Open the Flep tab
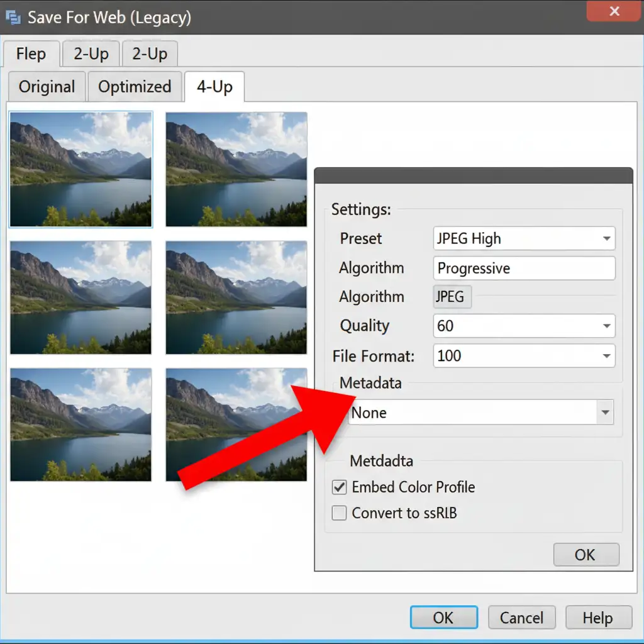The image size is (644, 644). [x=31, y=54]
